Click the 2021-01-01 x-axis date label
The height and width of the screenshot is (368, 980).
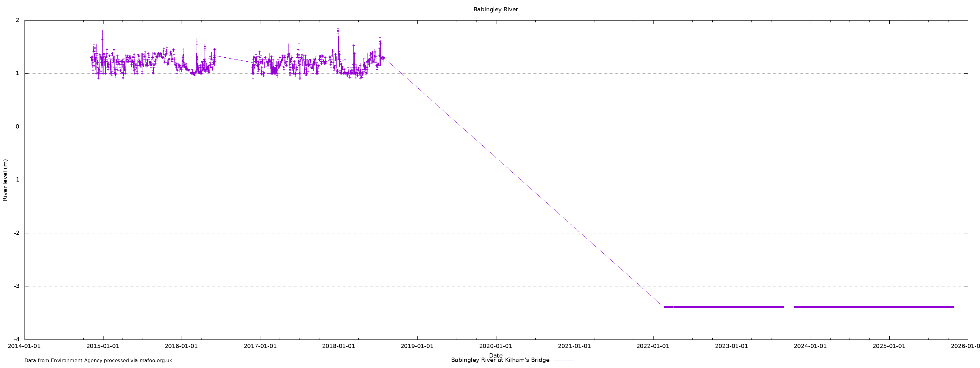pyautogui.click(x=574, y=346)
